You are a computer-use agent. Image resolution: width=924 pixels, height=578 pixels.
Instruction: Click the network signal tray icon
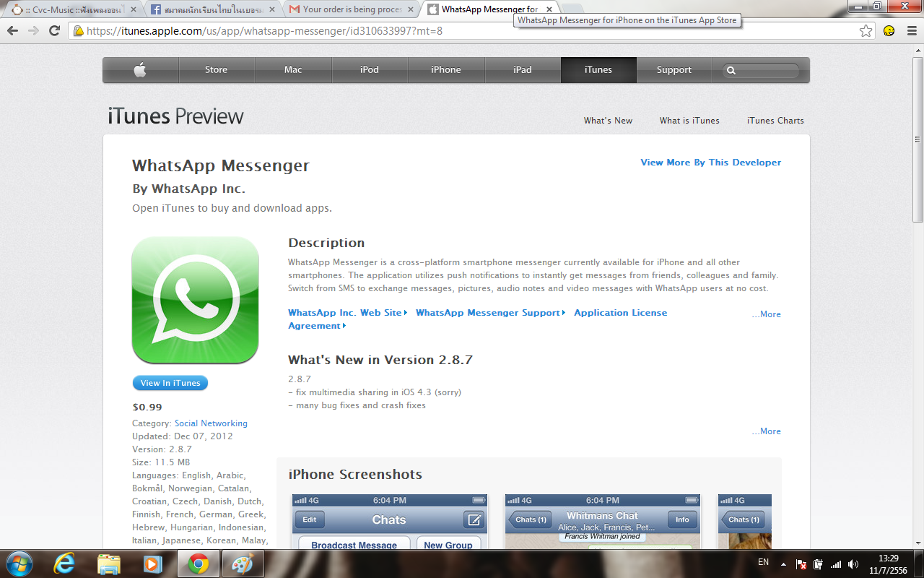coord(836,564)
